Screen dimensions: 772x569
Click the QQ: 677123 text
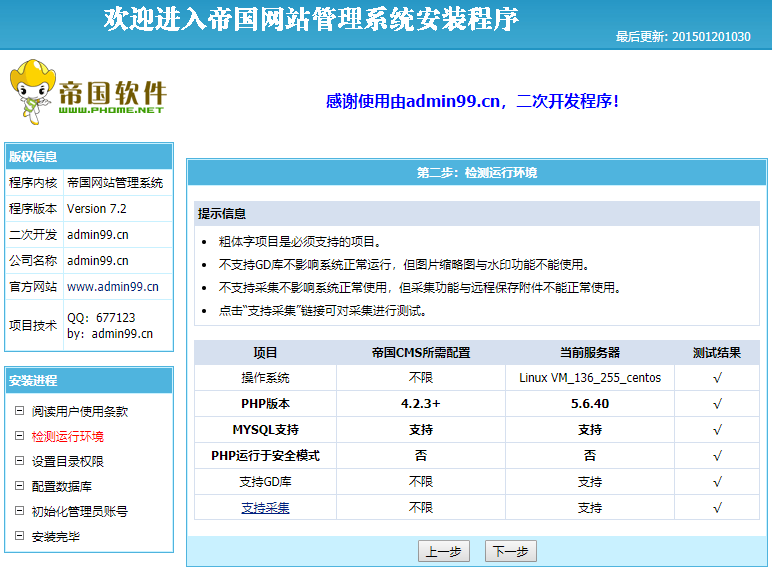click(x=101, y=317)
